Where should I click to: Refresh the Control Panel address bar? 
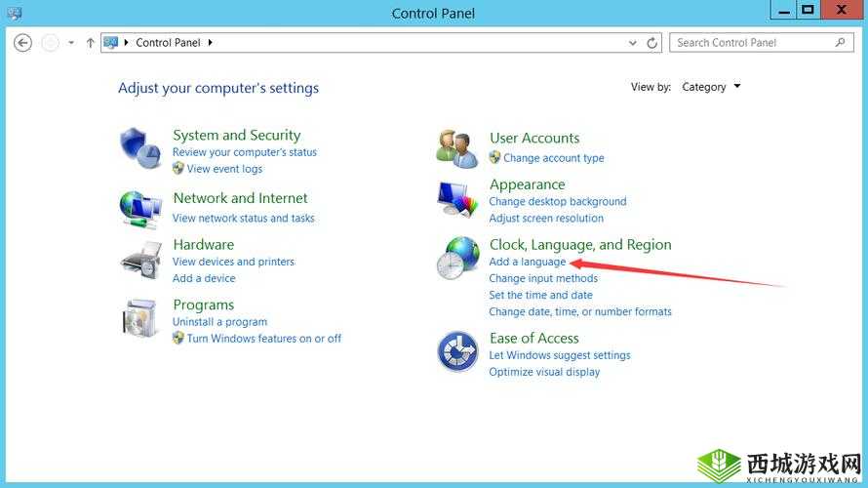click(x=652, y=43)
